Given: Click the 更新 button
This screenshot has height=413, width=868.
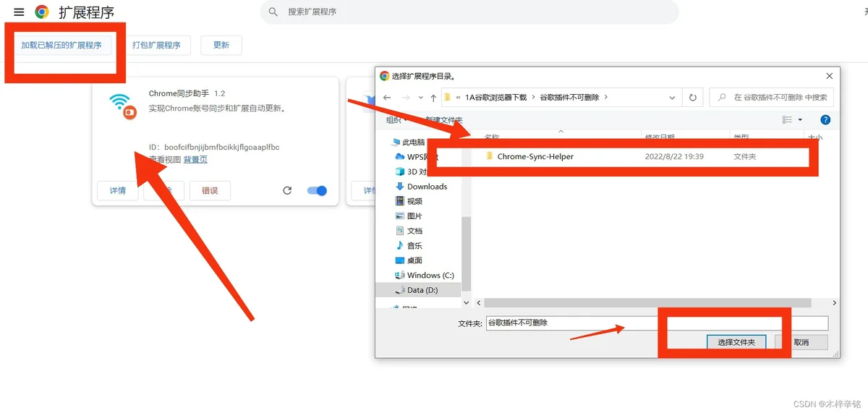Looking at the screenshot, I should click(x=221, y=45).
